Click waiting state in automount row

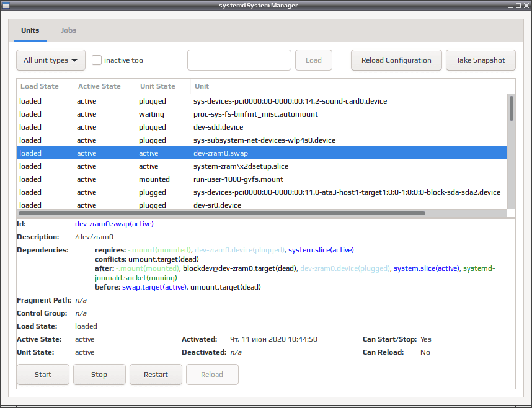[151, 114]
